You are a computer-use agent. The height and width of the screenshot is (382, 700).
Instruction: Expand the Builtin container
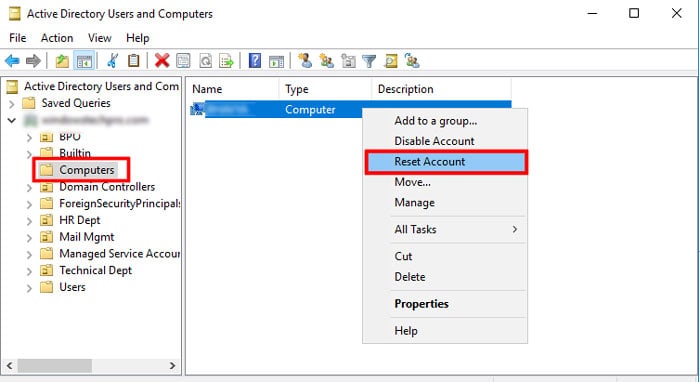tap(29, 154)
